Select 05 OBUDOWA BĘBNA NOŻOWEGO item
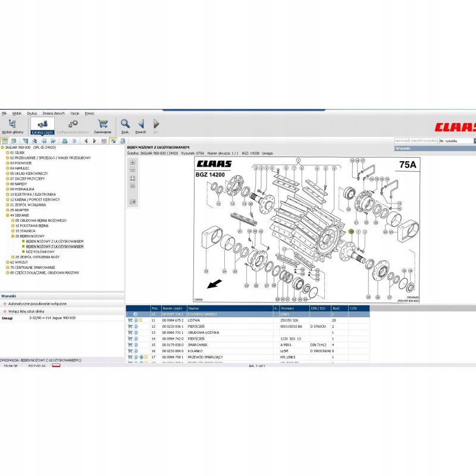 [x=41, y=221]
